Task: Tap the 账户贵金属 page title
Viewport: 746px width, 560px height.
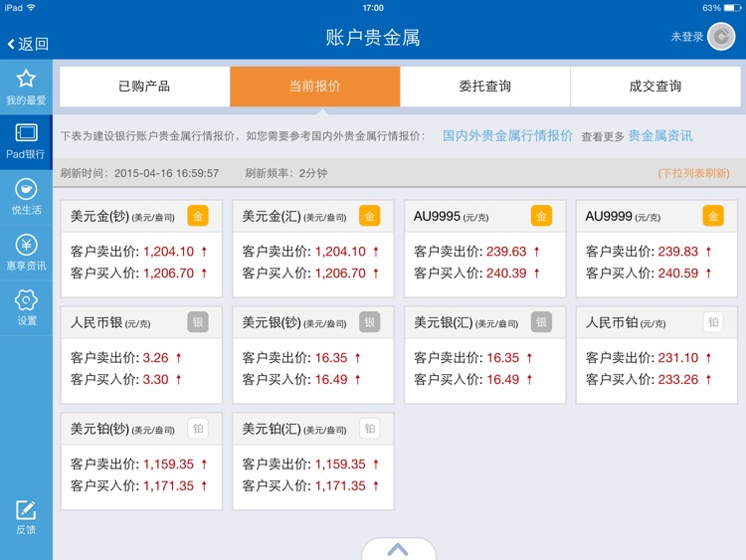Action: click(x=373, y=38)
